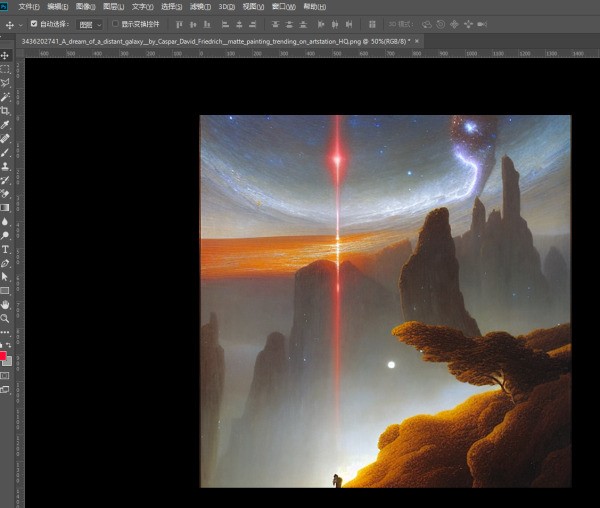The width and height of the screenshot is (600, 508).
Task: Select the Move tool
Action: click(x=5, y=55)
